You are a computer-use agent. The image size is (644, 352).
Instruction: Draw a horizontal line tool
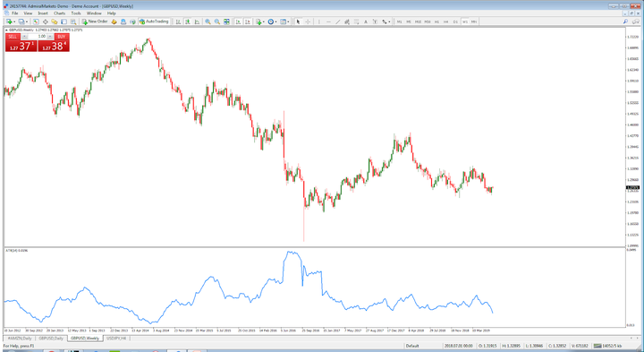pyautogui.click(x=328, y=21)
